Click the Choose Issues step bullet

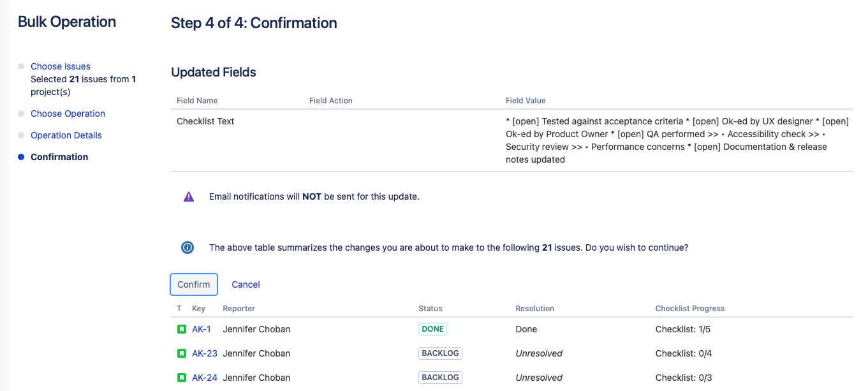click(21, 66)
